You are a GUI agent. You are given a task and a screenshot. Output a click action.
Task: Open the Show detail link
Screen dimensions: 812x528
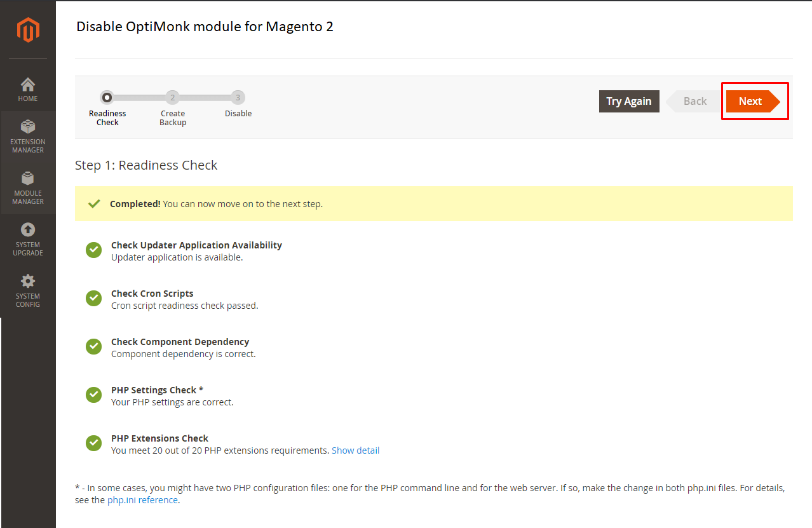356,450
